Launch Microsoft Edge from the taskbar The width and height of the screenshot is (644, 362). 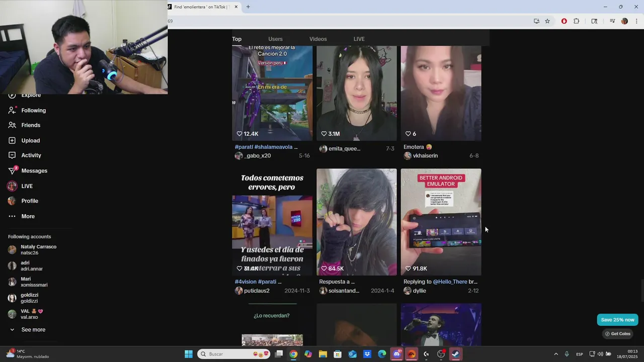[x=382, y=354]
